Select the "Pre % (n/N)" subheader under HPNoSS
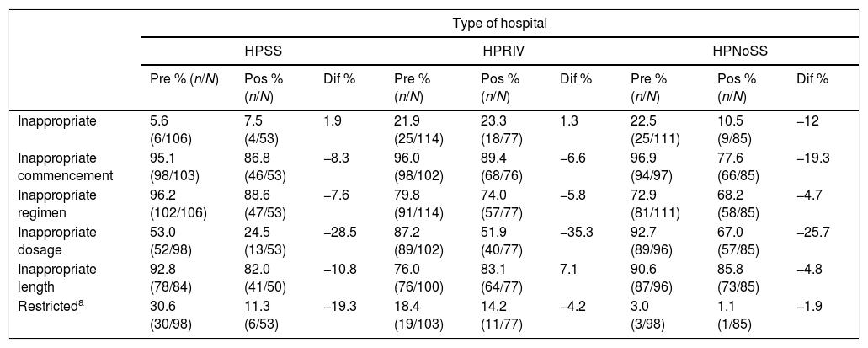This screenshot has width=868, height=348. (x=648, y=85)
